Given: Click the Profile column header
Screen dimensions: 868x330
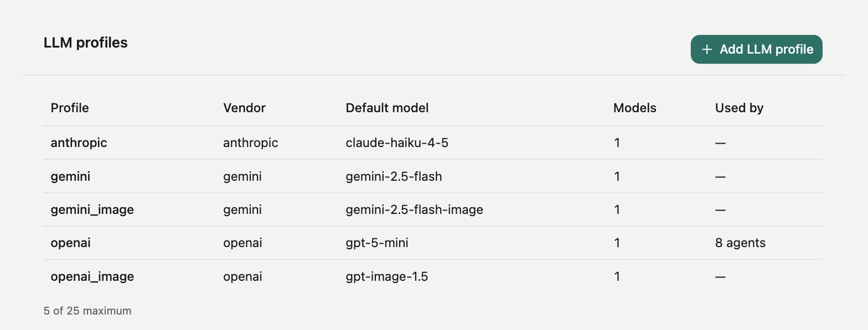Looking at the screenshot, I should tap(70, 108).
